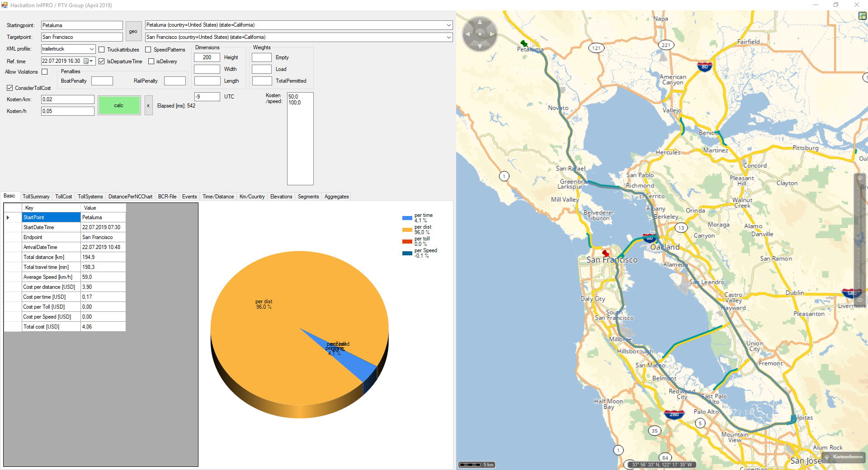Enable the Truckattributes checkbox
Image resolution: width=868 pixels, height=470 pixels.
[102, 50]
